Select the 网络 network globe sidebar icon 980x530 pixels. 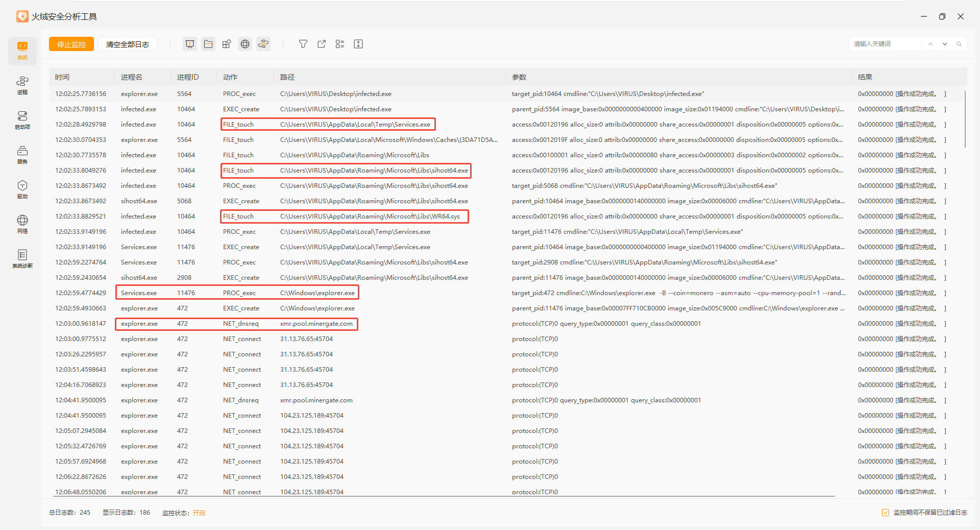[x=22, y=224]
